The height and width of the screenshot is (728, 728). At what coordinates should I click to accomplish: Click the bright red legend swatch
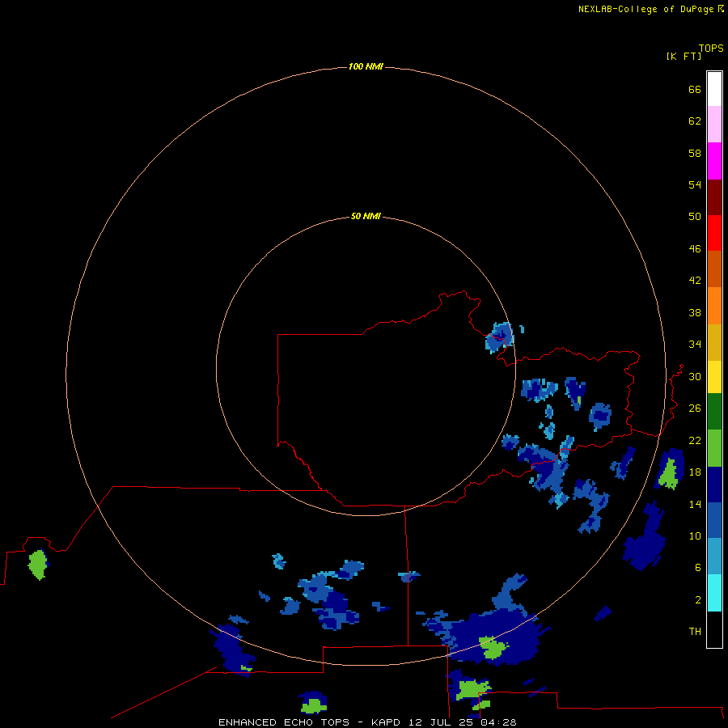click(x=714, y=233)
